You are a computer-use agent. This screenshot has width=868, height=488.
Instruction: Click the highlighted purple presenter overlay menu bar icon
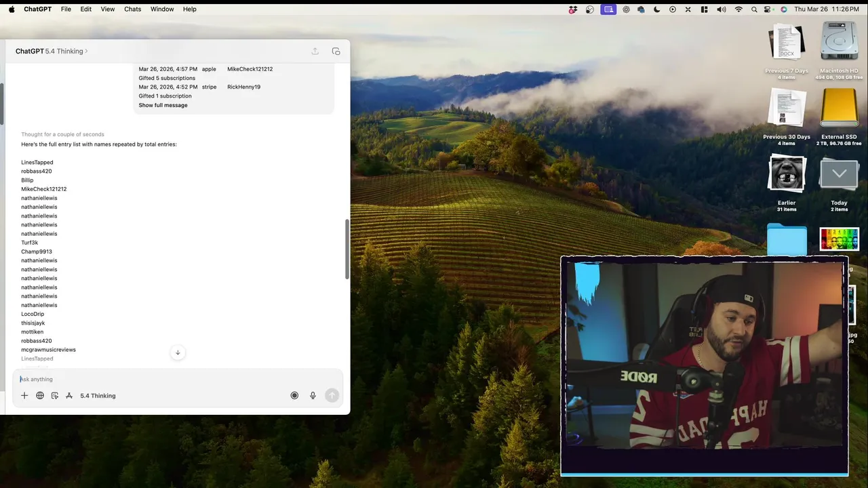tap(608, 9)
